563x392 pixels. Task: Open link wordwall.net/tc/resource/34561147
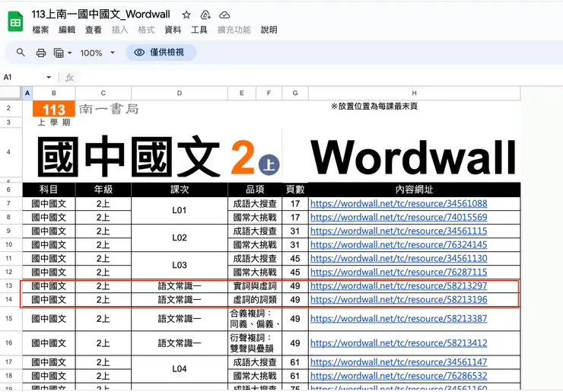click(x=399, y=362)
